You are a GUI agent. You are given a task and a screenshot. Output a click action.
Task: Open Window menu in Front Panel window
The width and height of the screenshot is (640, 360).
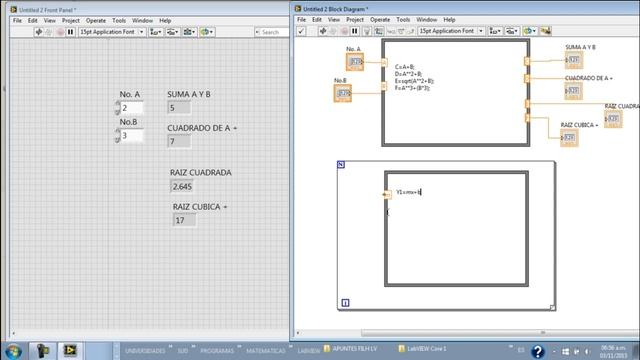(142, 20)
